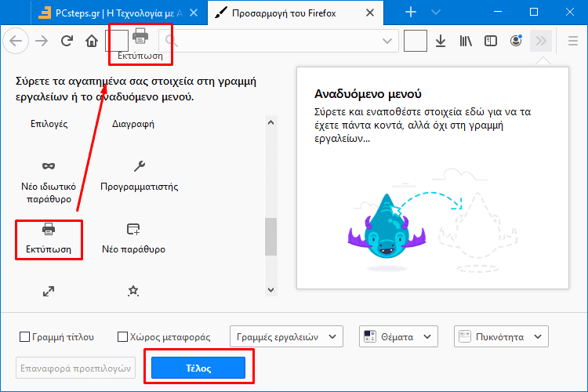
Task: Enable the Γραμμή τίτλου checkbox
Action: (24, 337)
